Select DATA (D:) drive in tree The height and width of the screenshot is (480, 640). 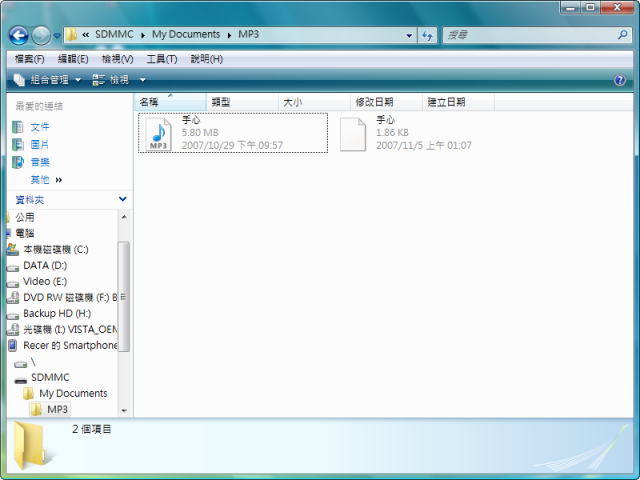pos(45,265)
